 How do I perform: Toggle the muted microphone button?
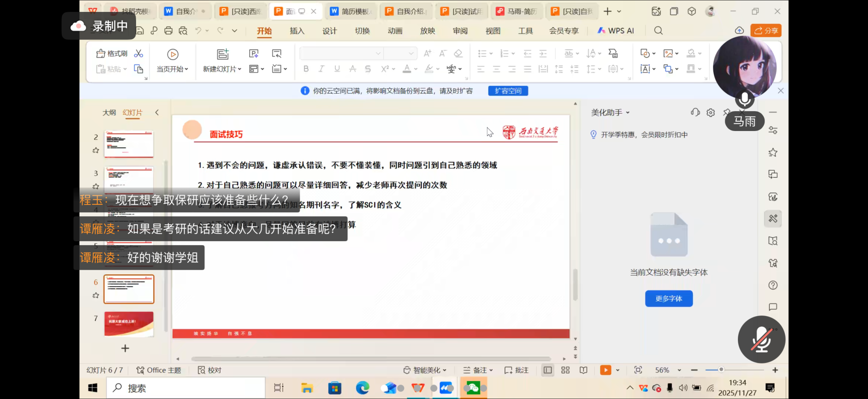click(761, 339)
